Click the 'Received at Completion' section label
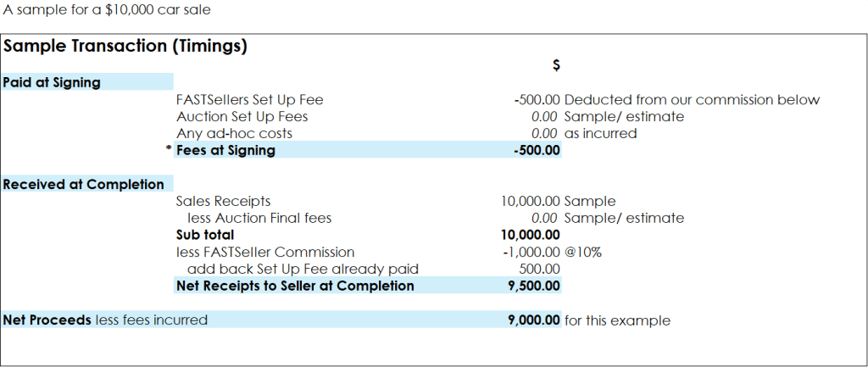868x367 pixels. pos(83,184)
